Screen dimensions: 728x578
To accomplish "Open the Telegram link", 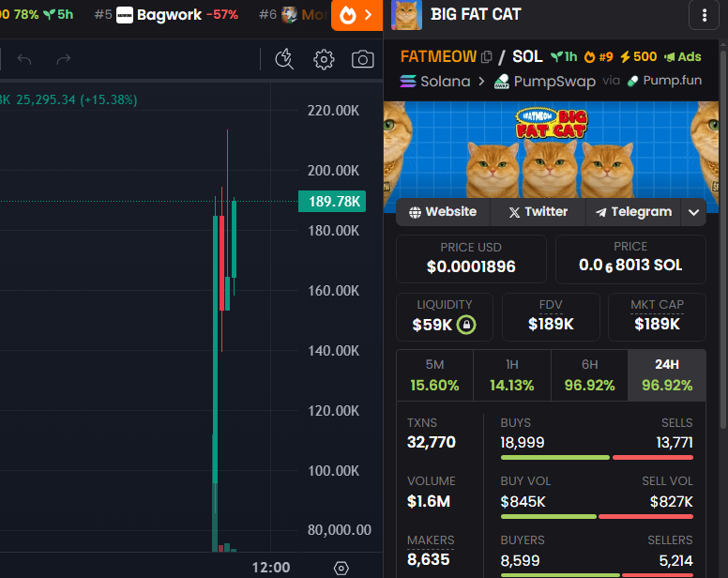I will coord(634,212).
